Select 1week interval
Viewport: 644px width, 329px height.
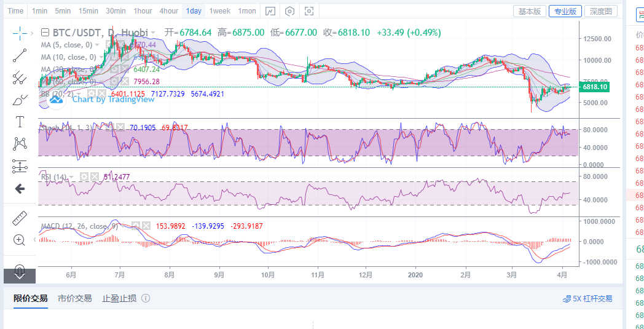tap(220, 11)
